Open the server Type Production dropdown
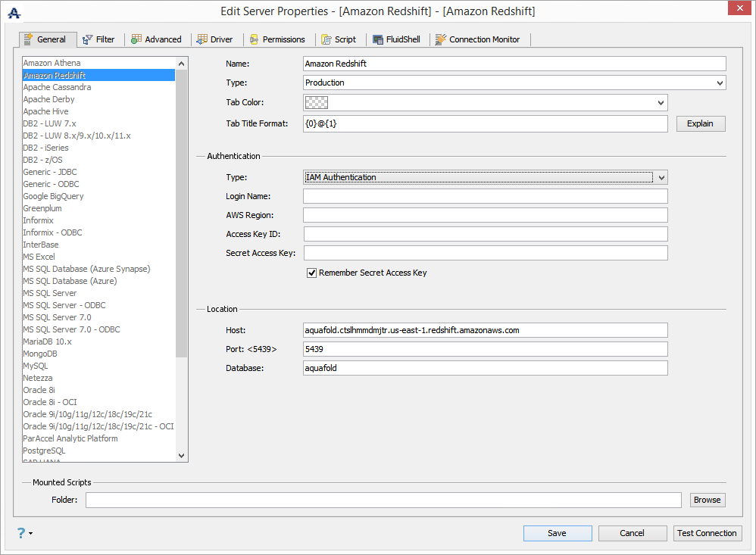The height and width of the screenshot is (555, 756). 719,83
